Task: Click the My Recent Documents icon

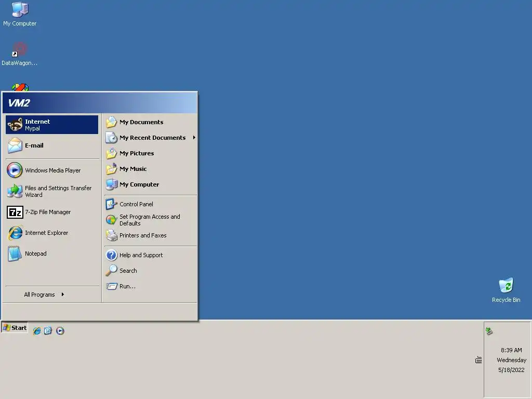Action: (x=111, y=138)
